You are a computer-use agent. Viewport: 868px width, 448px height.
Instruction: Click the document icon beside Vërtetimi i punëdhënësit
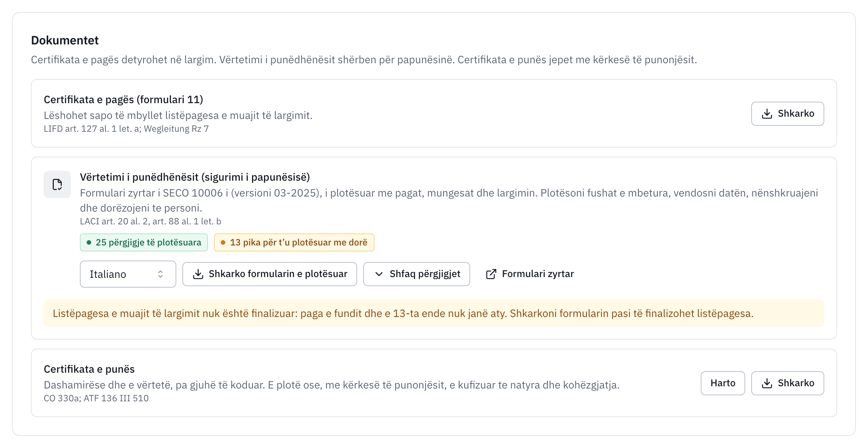point(57,184)
